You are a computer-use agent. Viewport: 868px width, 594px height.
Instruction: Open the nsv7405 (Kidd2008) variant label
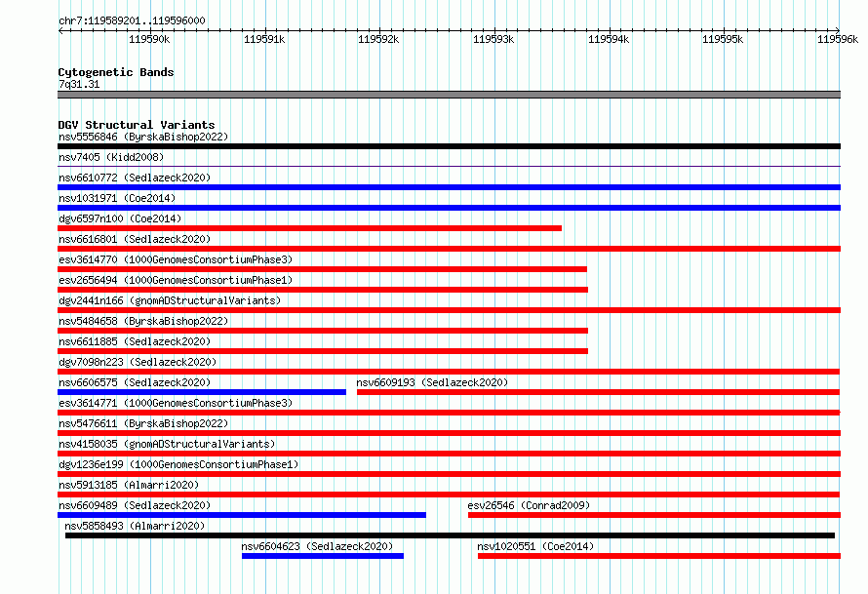pos(111,157)
